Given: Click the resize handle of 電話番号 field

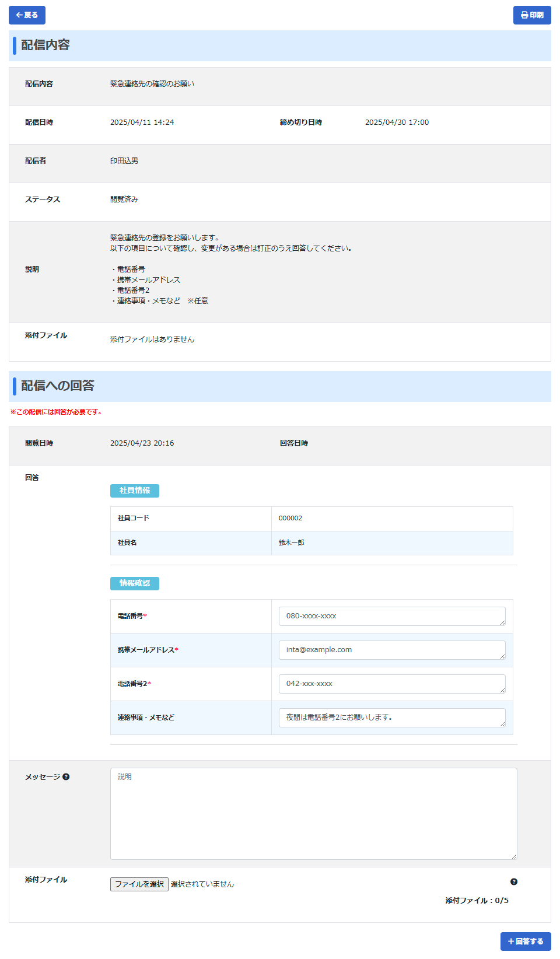Looking at the screenshot, I should [502, 622].
